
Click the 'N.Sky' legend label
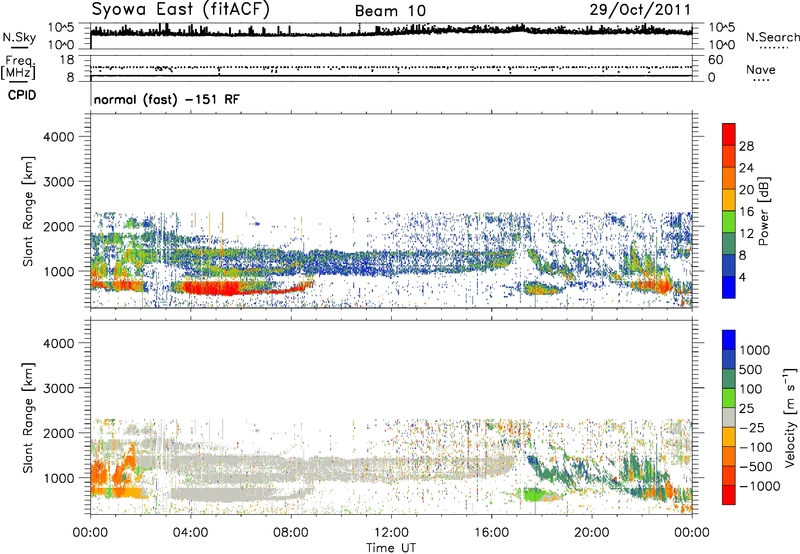coord(19,37)
